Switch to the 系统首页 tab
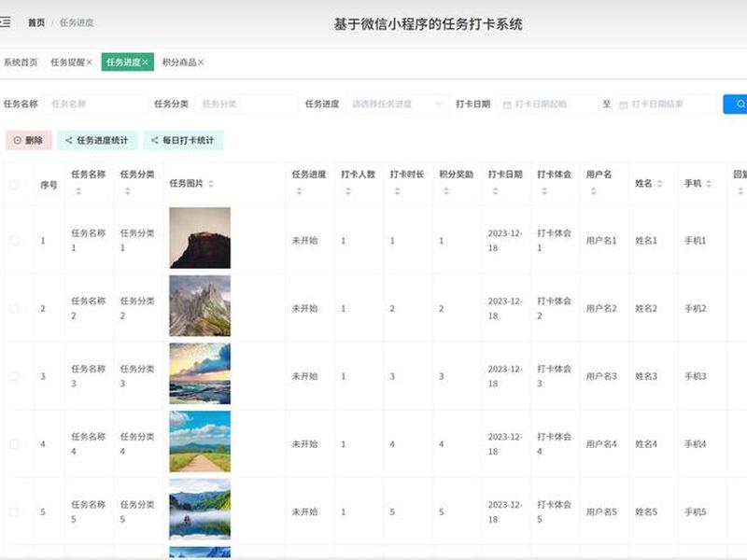The height and width of the screenshot is (560, 747). pos(21,63)
